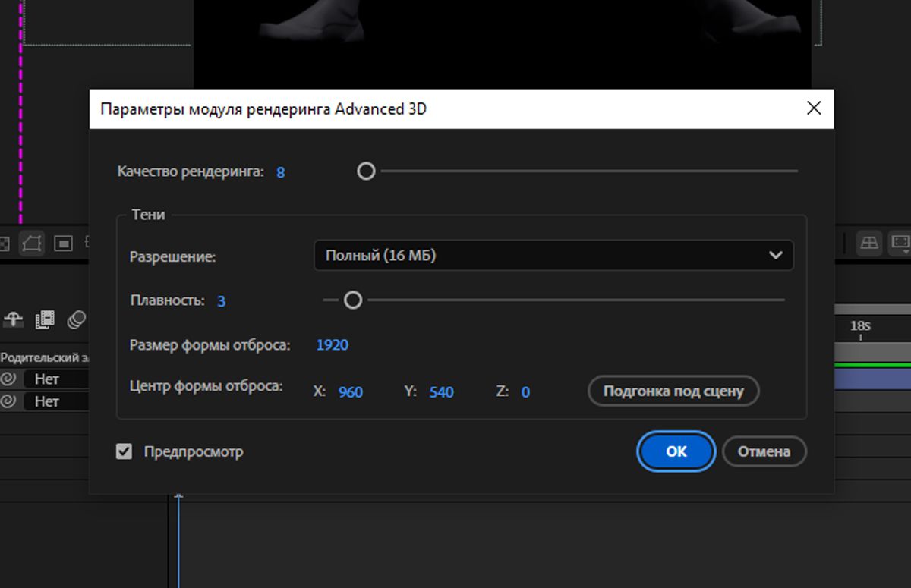Click the X value "960" of cast shape center
911x588 pixels.
click(351, 391)
